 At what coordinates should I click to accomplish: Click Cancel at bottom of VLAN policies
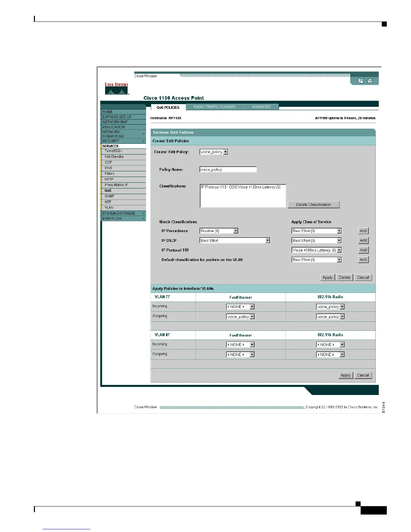click(x=363, y=375)
